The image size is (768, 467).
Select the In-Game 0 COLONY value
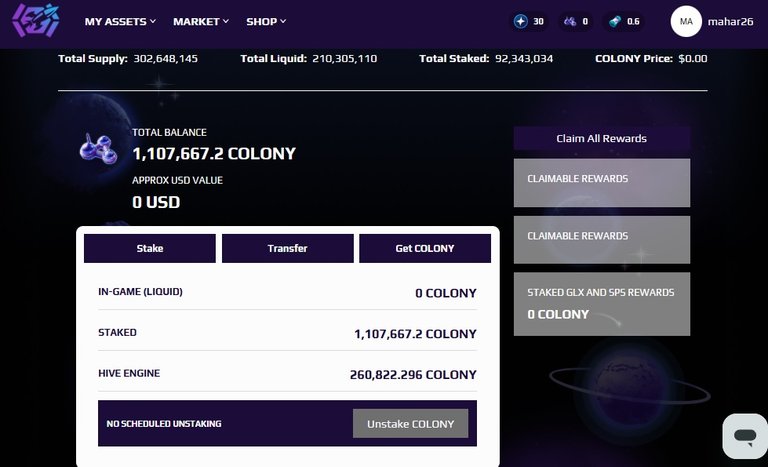pyautogui.click(x=446, y=293)
